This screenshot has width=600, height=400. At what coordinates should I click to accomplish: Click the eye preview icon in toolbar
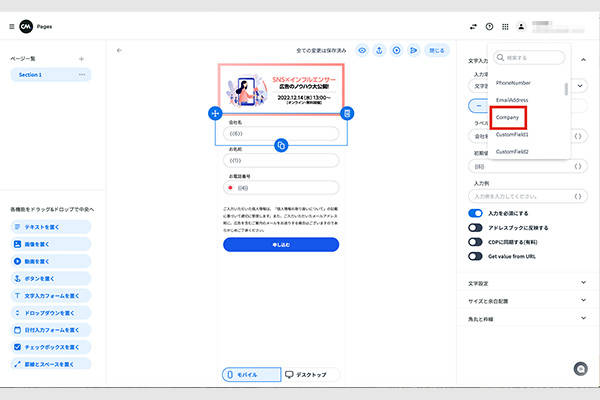[362, 49]
